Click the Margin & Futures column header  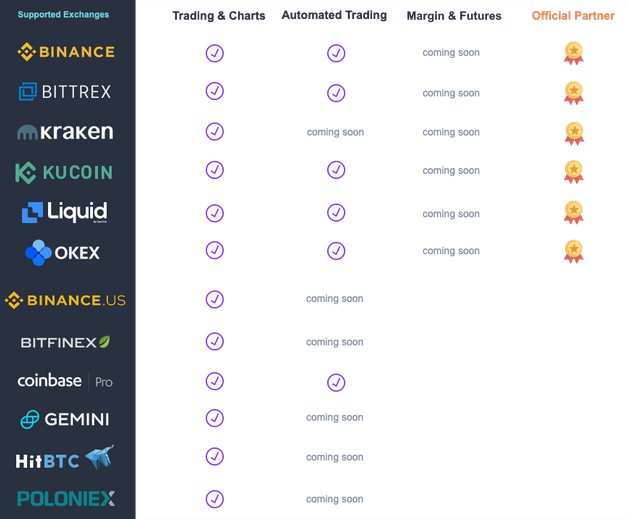454,16
